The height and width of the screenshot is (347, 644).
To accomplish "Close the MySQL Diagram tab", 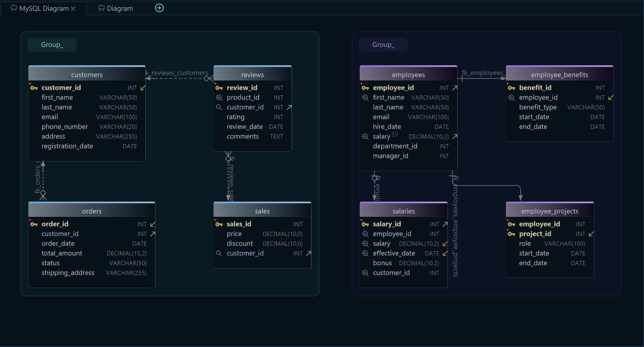I will [x=72, y=8].
